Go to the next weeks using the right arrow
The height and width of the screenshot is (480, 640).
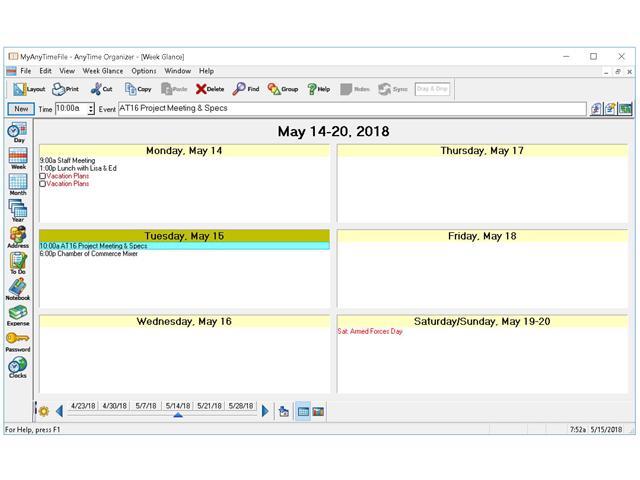click(x=265, y=410)
